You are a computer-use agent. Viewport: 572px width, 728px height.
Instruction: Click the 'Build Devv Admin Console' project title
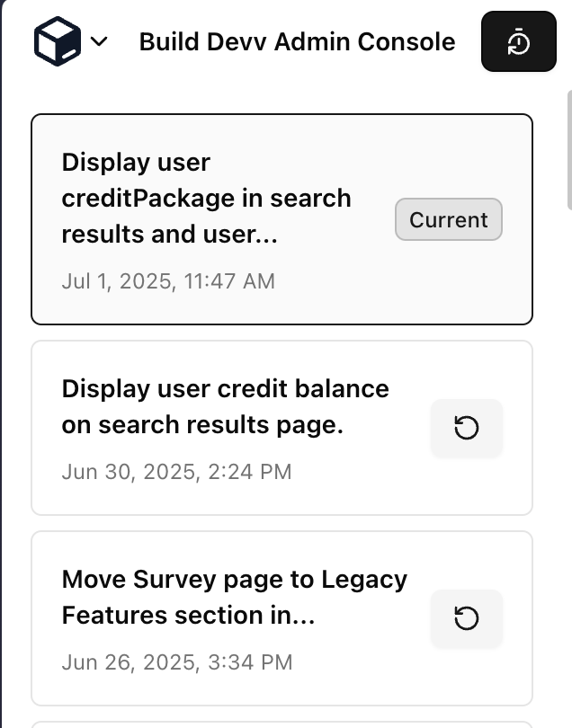pyautogui.click(x=297, y=41)
